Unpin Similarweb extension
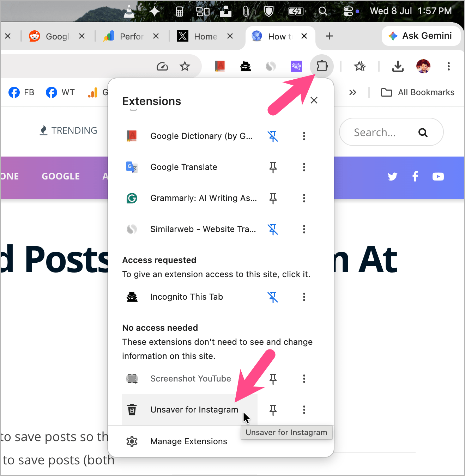Image resolution: width=465 pixels, height=476 pixels. tap(273, 229)
